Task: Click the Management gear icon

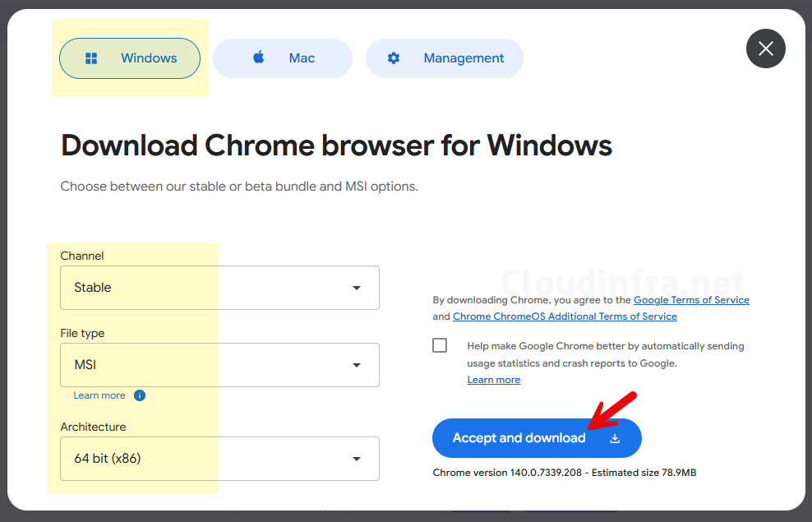Action: pyautogui.click(x=394, y=58)
